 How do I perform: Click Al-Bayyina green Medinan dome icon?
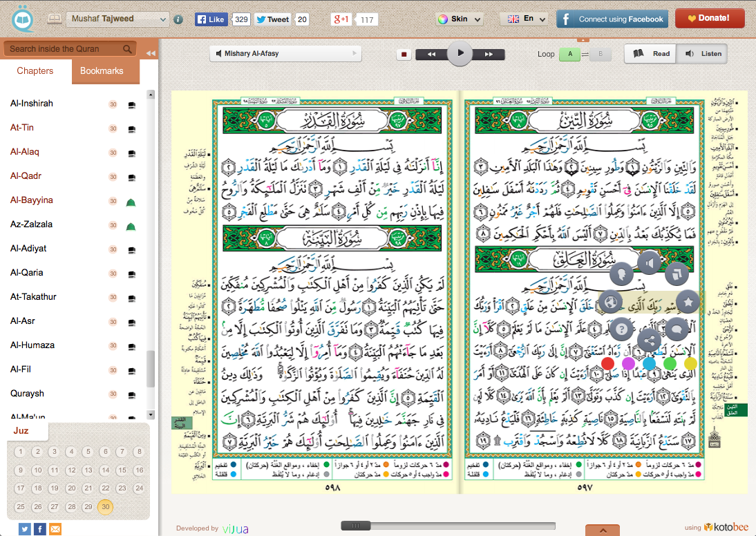131,202
